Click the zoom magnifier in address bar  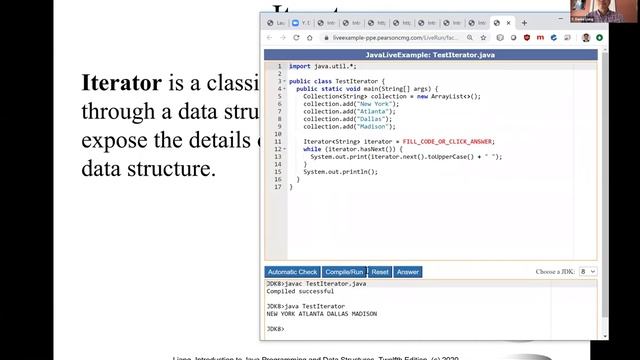coord(470,38)
